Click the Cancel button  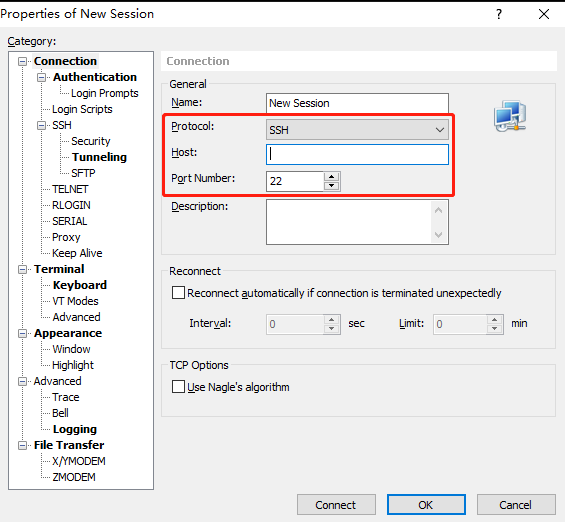click(x=516, y=505)
